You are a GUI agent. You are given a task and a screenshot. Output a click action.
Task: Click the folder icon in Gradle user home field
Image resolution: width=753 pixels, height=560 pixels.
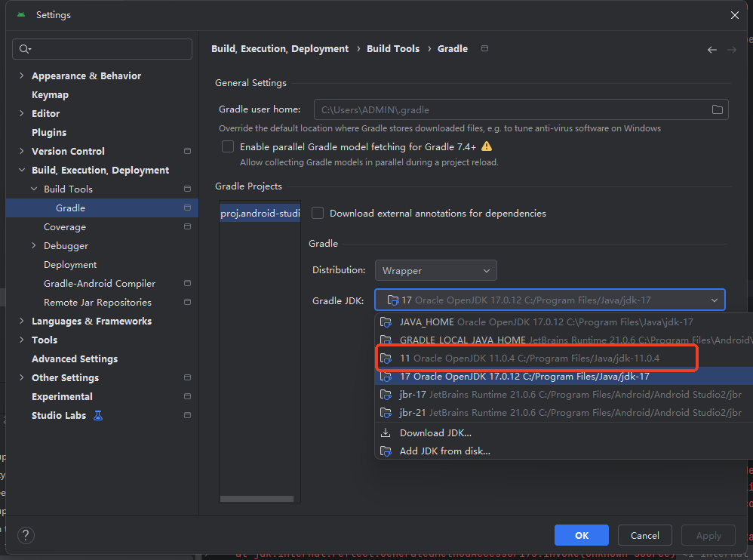(x=717, y=109)
